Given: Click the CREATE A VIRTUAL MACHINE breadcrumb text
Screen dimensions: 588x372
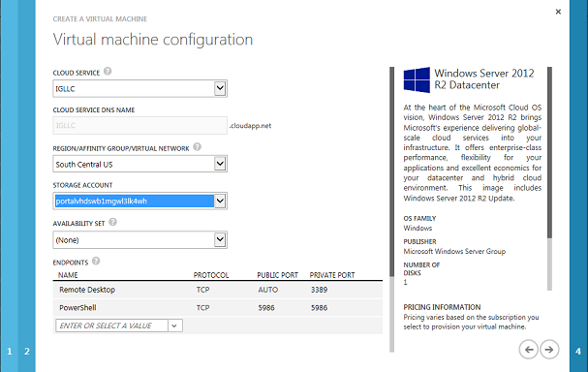Looking at the screenshot, I should 100,18.
